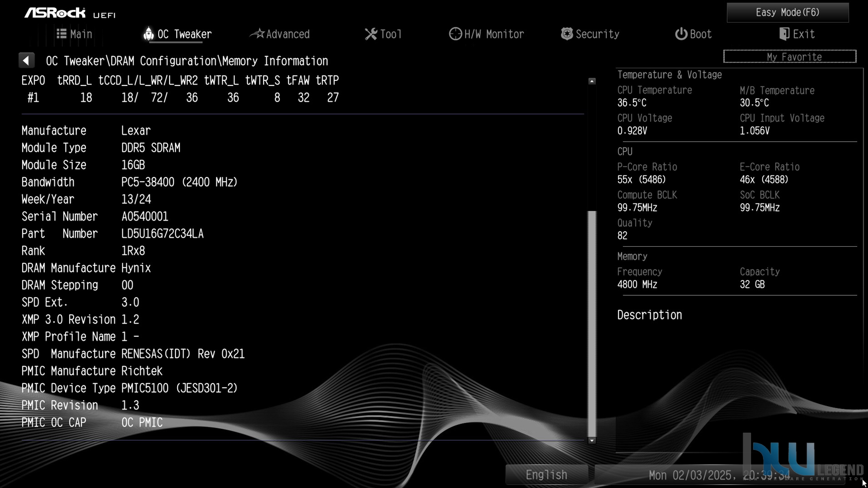The height and width of the screenshot is (488, 868).
Task: Select the Rank 1Rx8 row
Action: pos(83,251)
